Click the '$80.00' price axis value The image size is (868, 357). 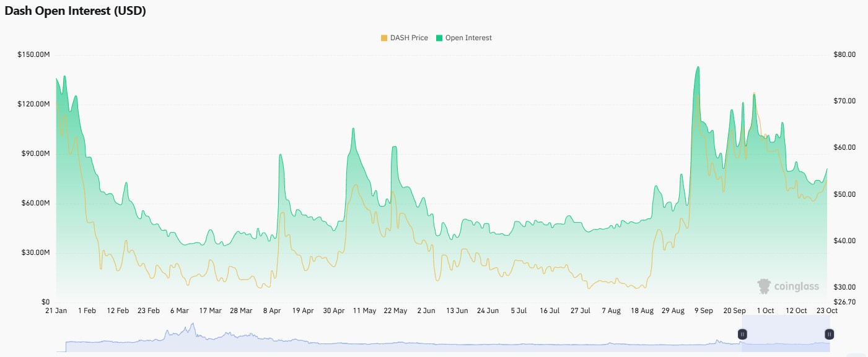click(844, 54)
